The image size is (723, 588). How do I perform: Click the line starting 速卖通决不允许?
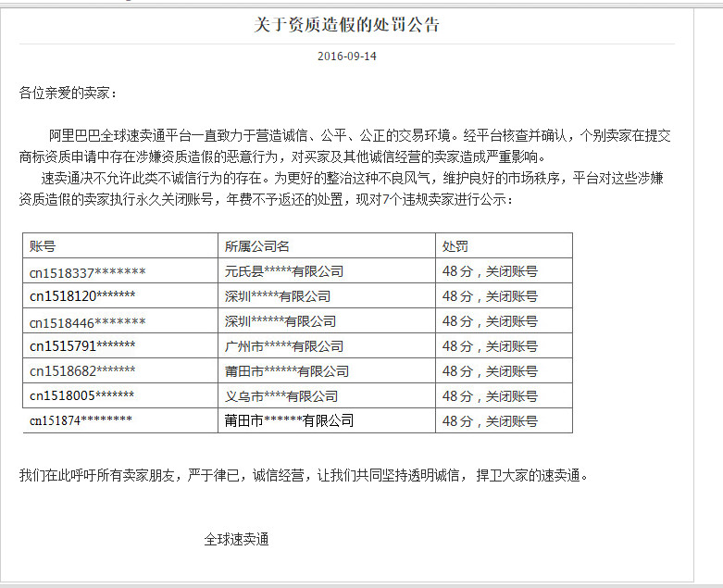coord(352,178)
